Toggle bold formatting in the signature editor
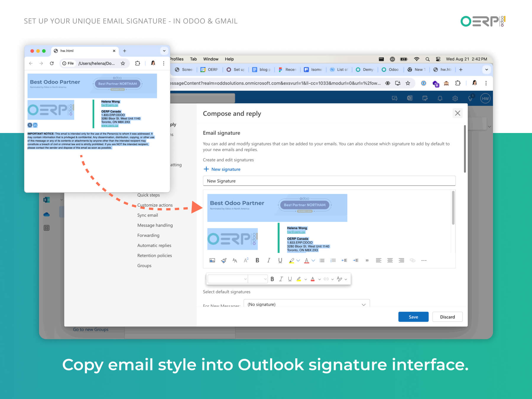The height and width of the screenshot is (399, 532). [x=257, y=260]
